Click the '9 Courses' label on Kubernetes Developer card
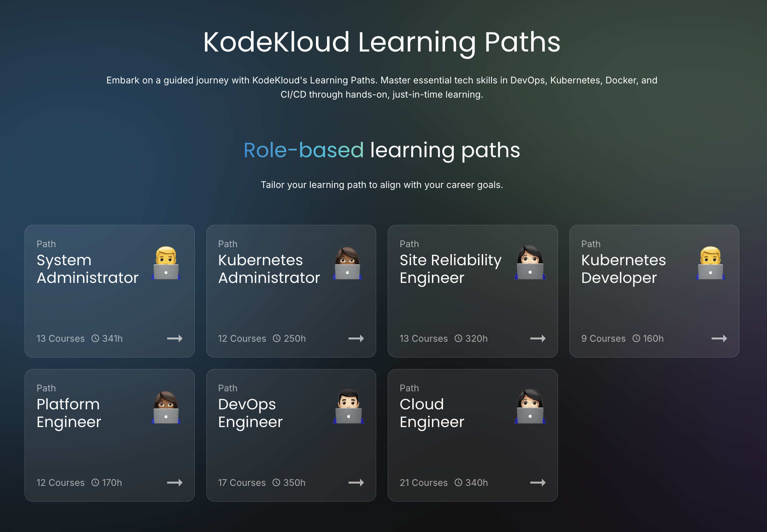Screen dimensions: 767x532 coord(603,339)
